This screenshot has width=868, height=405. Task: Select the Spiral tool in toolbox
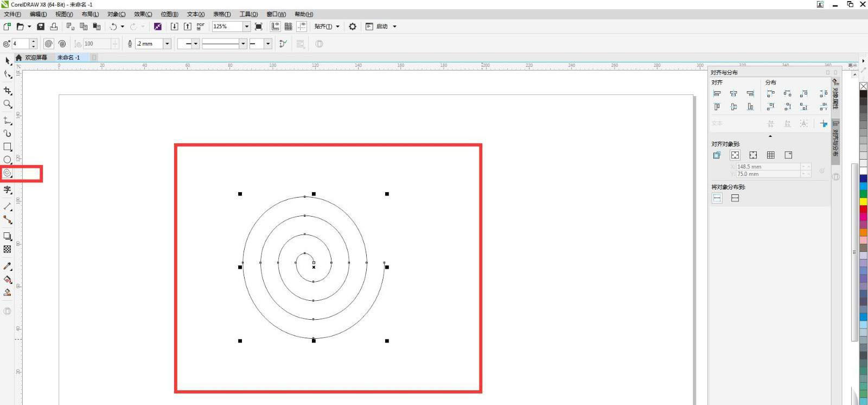(x=8, y=173)
